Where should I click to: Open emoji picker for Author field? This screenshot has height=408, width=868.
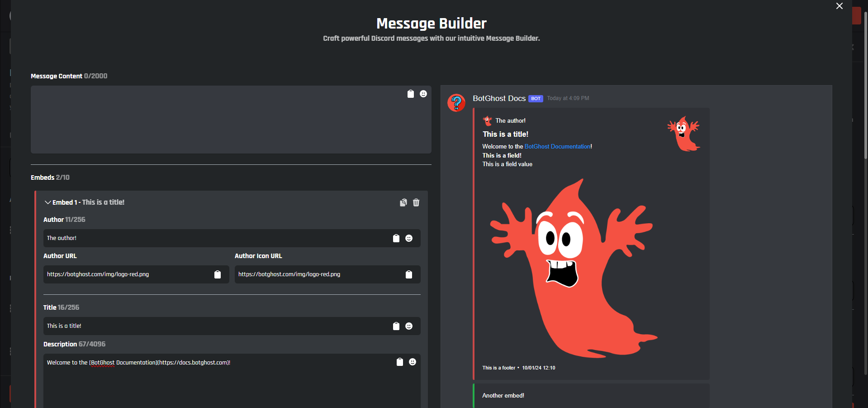click(409, 238)
